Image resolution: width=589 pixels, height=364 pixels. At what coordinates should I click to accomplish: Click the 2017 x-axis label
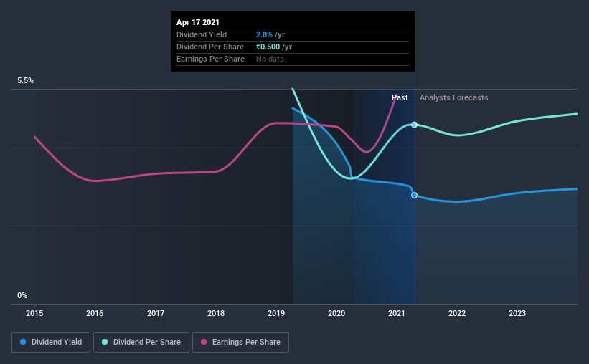pos(156,313)
